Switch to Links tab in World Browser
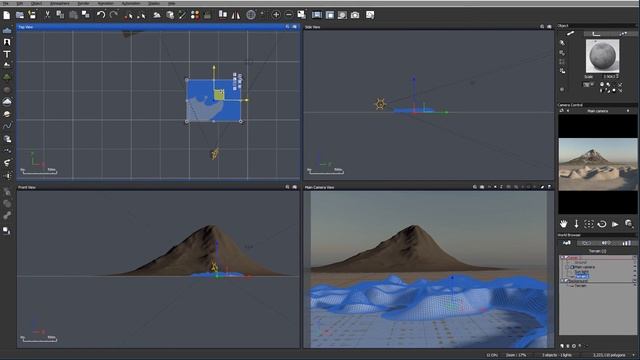 [627, 243]
